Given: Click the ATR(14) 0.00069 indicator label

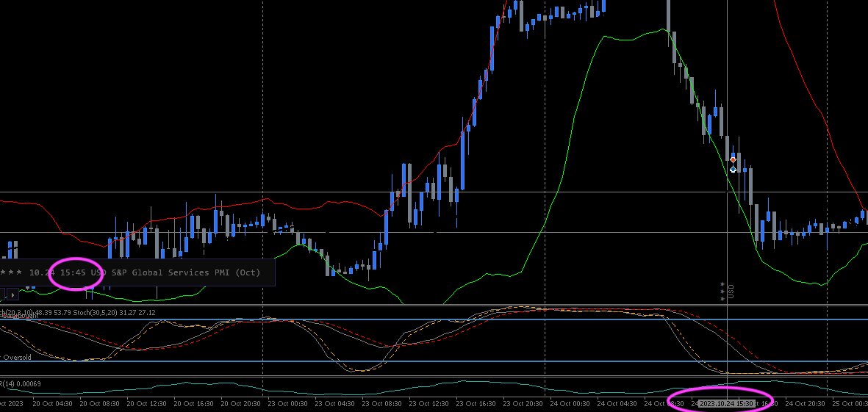Looking at the screenshot, I should pyautogui.click(x=21, y=383).
